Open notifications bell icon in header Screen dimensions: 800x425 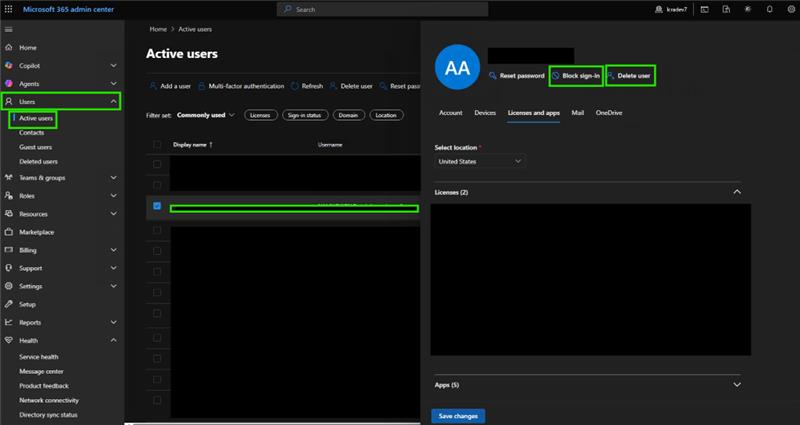pyautogui.click(x=769, y=9)
